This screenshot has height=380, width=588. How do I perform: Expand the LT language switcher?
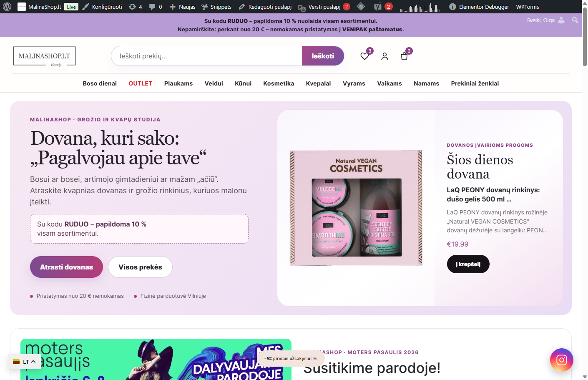[x=24, y=362]
